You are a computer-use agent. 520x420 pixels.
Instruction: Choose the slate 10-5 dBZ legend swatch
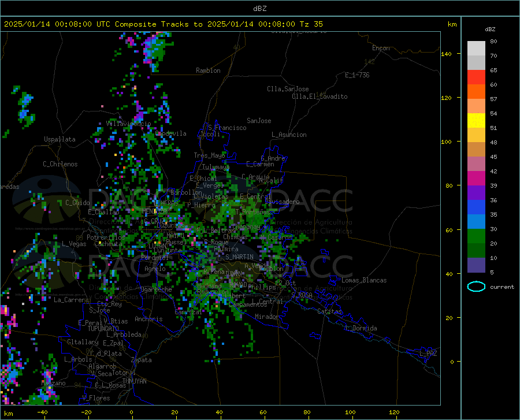[476, 265]
